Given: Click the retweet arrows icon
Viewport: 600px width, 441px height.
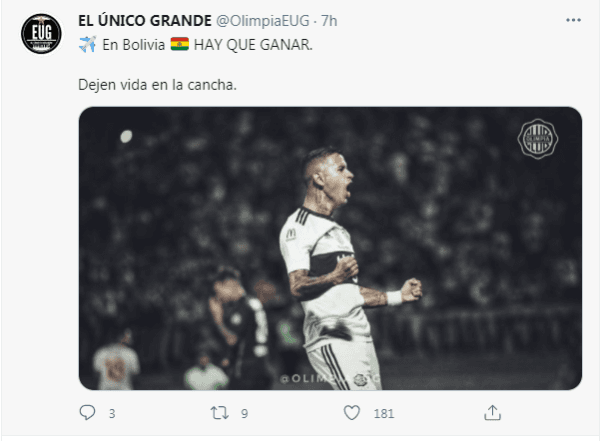Looking at the screenshot, I should click(220, 413).
